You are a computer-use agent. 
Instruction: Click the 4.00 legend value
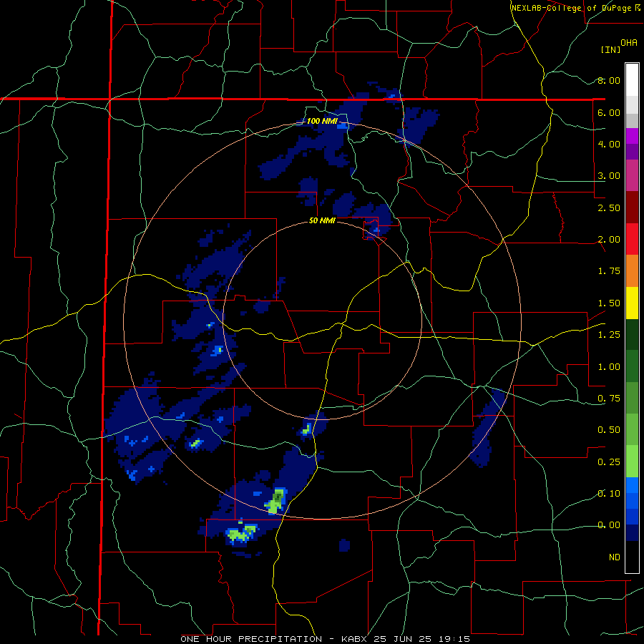[x=609, y=144]
